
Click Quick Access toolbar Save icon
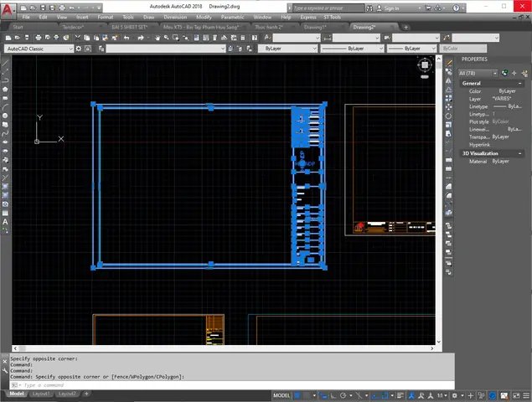[43, 8]
